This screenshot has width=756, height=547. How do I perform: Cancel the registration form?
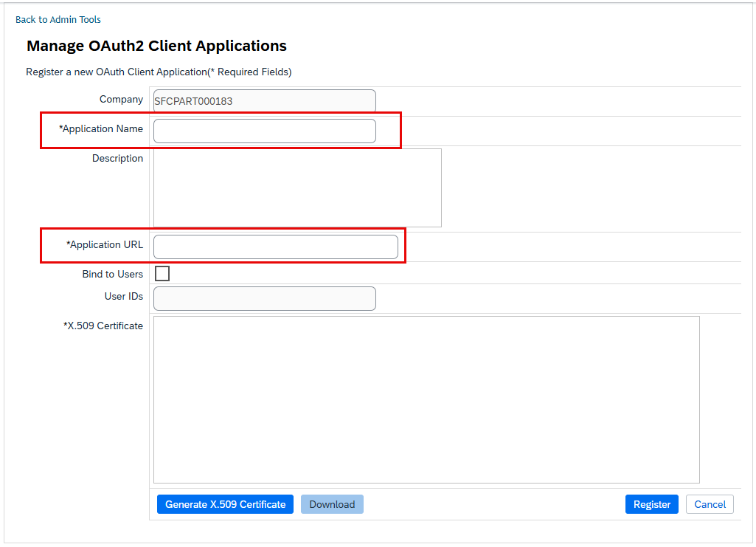(x=710, y=504)
